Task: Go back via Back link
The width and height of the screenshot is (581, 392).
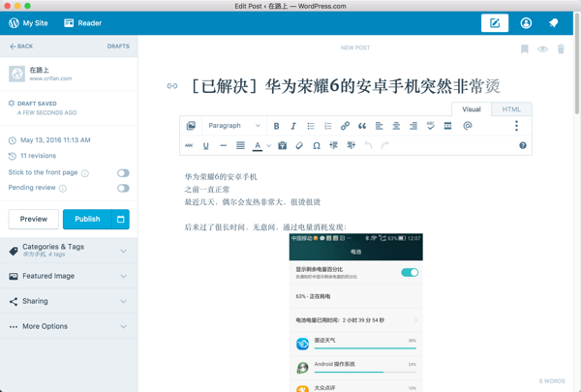Action: point(21,46)
